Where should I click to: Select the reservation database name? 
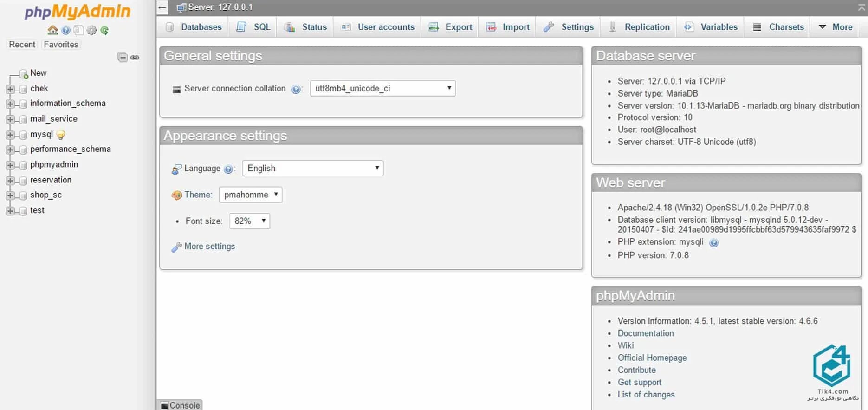coord(51,180)
